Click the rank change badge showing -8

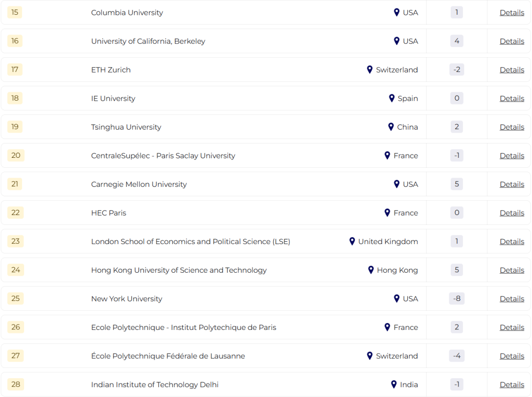pos(457,298)
